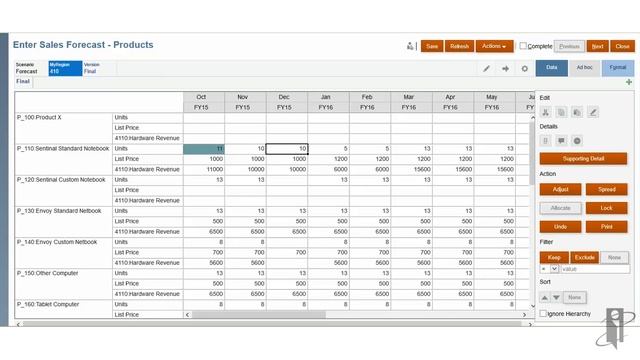Select the P_120 Sentinal Custom Notebook row header
640x360 pixels.
63,190
